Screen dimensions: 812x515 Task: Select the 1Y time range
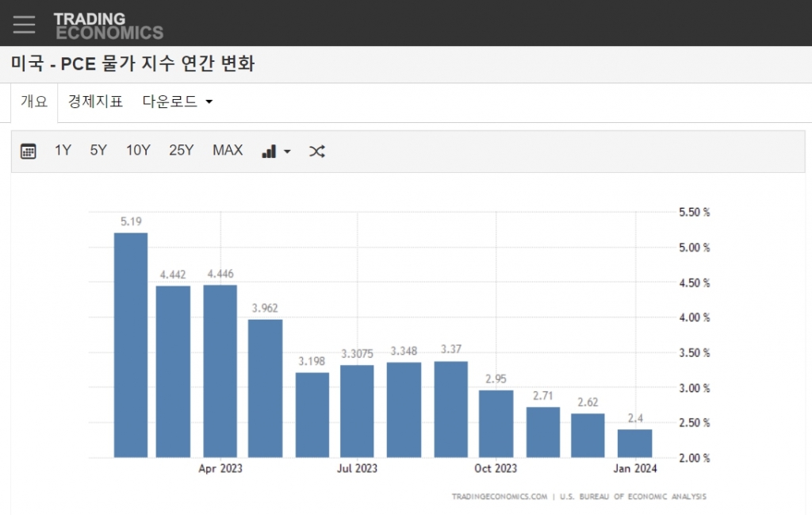63,150
